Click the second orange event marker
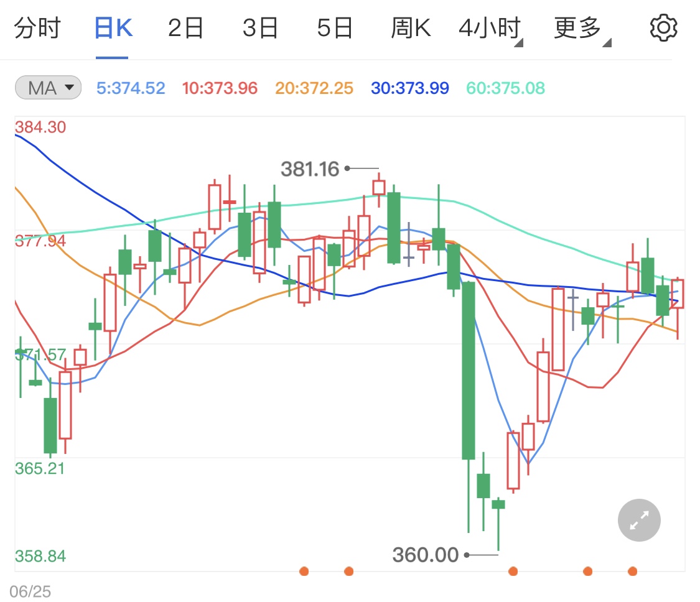 point(349,571)
